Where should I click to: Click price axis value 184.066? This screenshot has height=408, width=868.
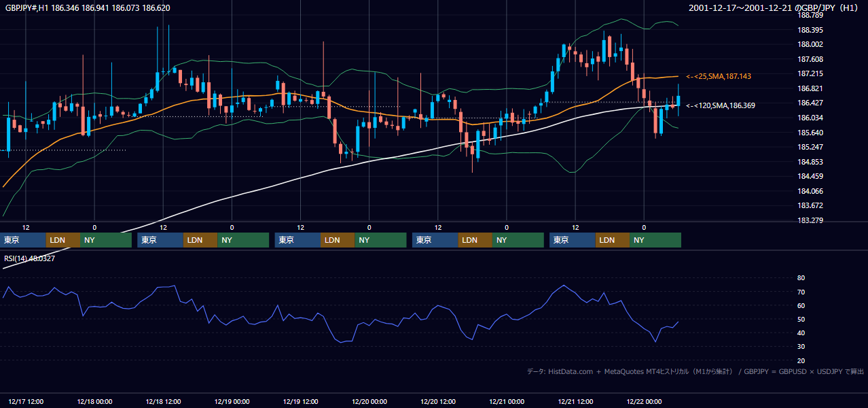click(x=810, y=191)
